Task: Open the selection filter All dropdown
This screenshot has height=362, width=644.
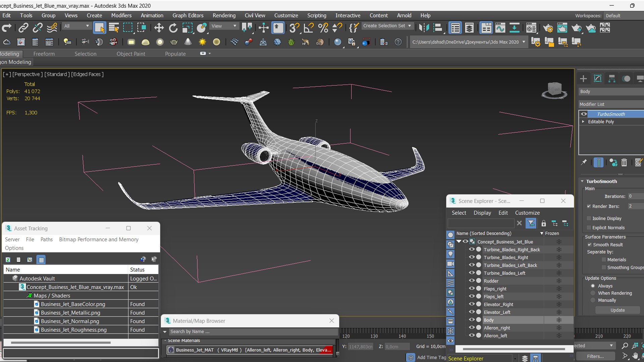Action: [77, 26]
